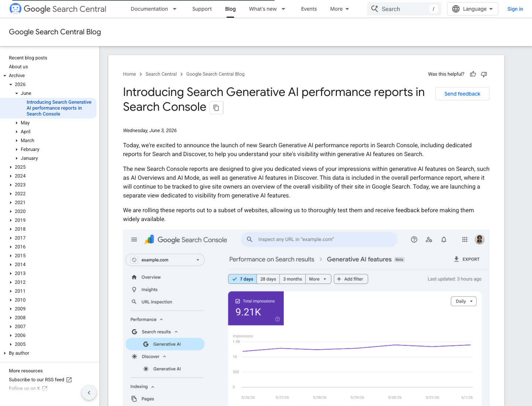Select Generative AI under Search results
The height and width of the screenshot is (406, 532).
[165, 344]
